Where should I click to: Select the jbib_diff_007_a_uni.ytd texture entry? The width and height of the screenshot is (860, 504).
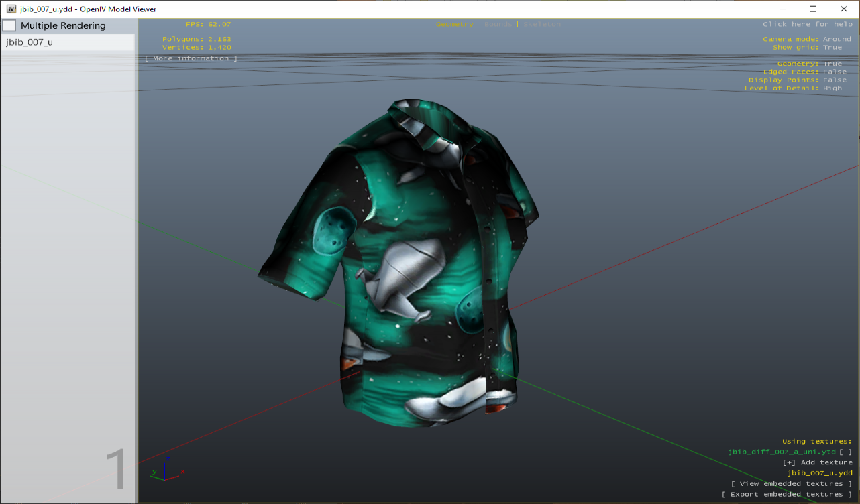(782, 452)
